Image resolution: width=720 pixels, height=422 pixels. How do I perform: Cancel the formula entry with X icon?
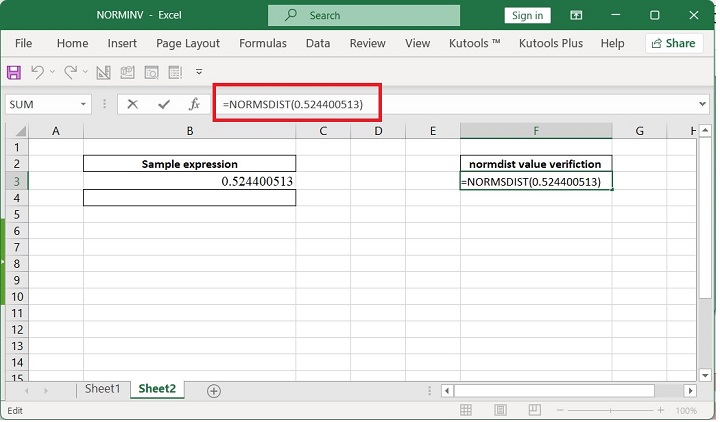coord(132,104)
